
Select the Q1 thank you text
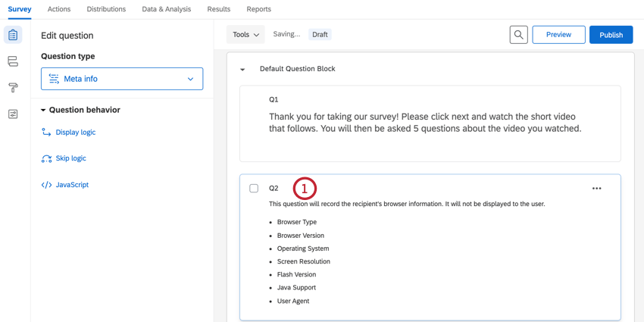424,123
